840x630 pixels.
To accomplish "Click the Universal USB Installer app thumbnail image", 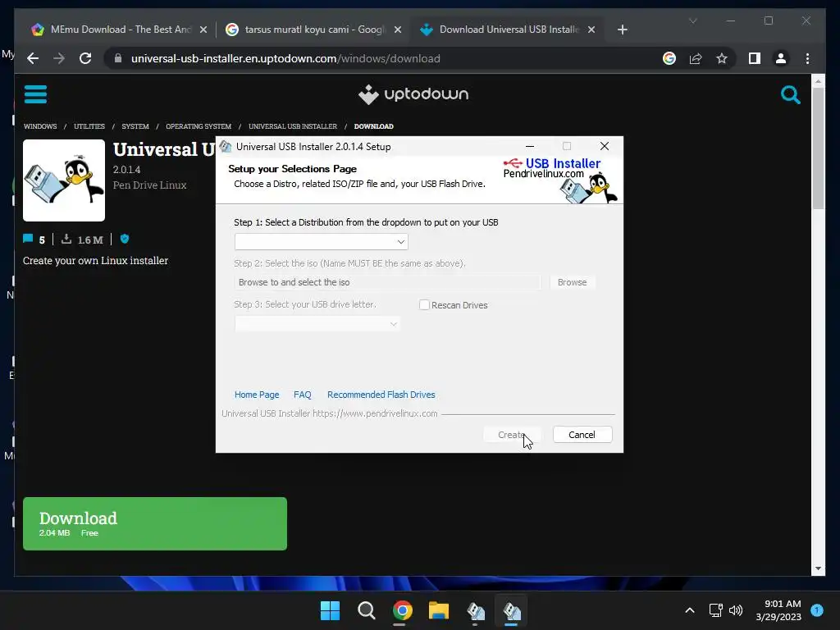I will pos(64,180).
